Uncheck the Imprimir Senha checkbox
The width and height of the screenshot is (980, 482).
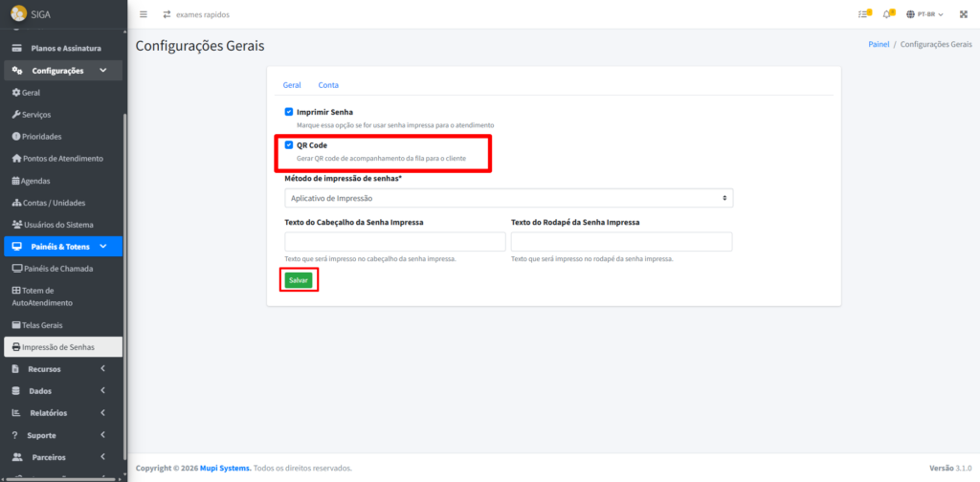(x=289, y=112)
